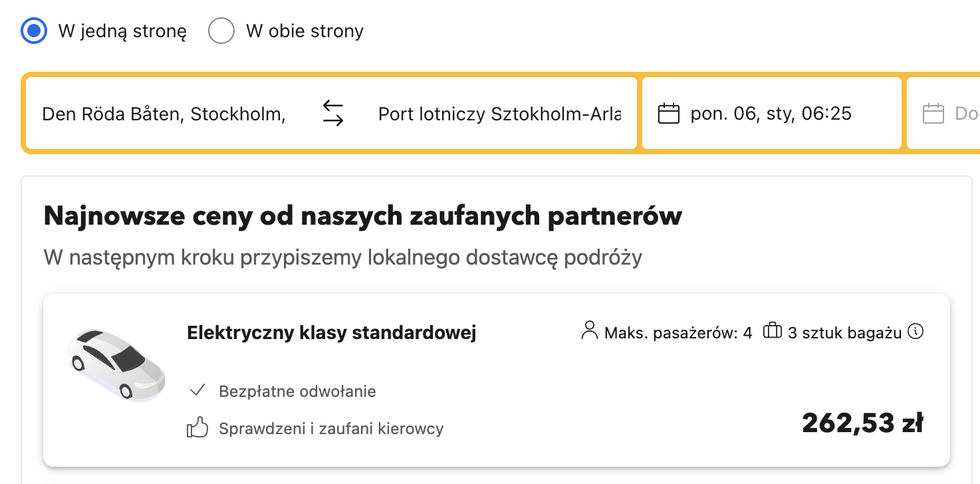Select the 'W jedną stronę' radio button
This screenshot has height=484, width=980.
[34, 31]
